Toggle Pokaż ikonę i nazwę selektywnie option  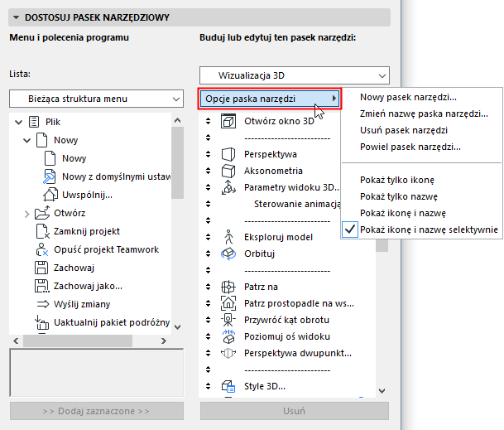pyautogui.click(x=421, y=229)
